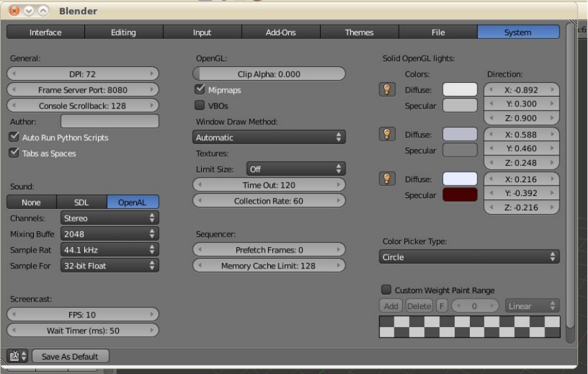588x374 pixels.
Task: Click the Clip Alpha slider
Action: coord(269,74)
